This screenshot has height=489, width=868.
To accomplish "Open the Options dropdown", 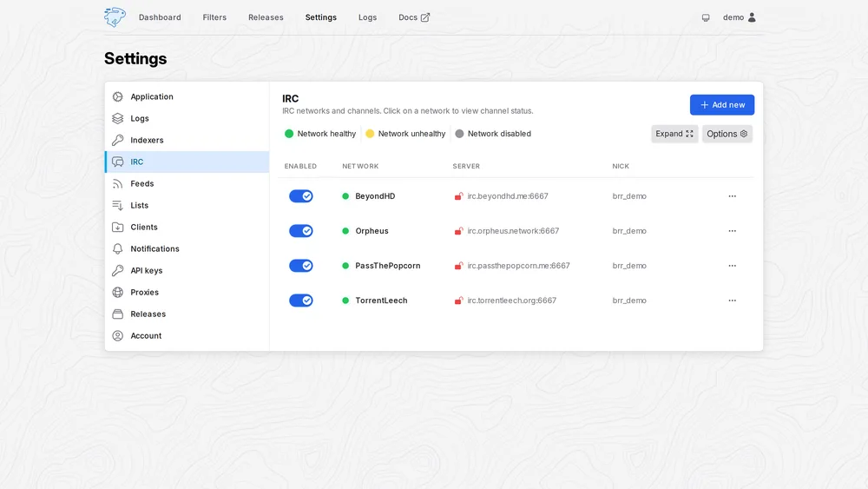I will pos(727,134).
